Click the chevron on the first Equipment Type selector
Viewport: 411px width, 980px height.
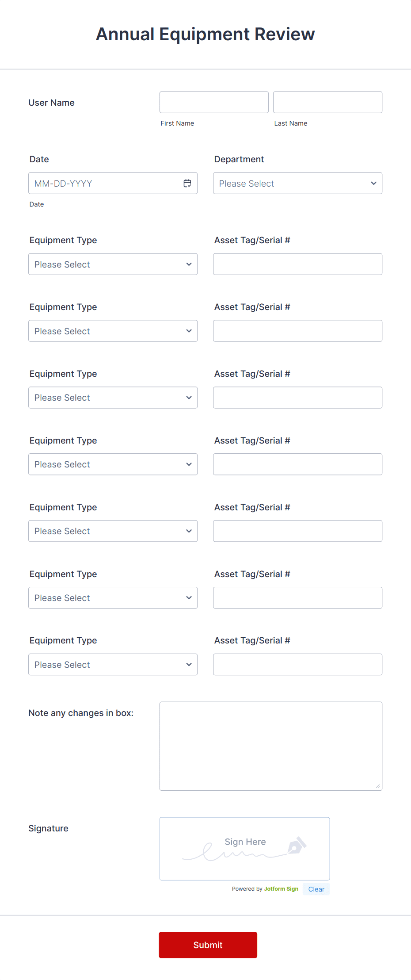click(189, 264)
